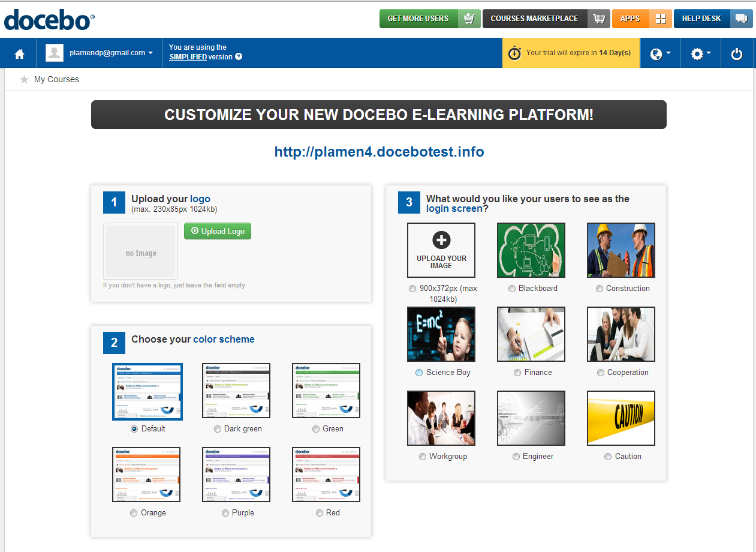Click the 'login screen' heading text
756x552 pixels.
click(454, 209)
